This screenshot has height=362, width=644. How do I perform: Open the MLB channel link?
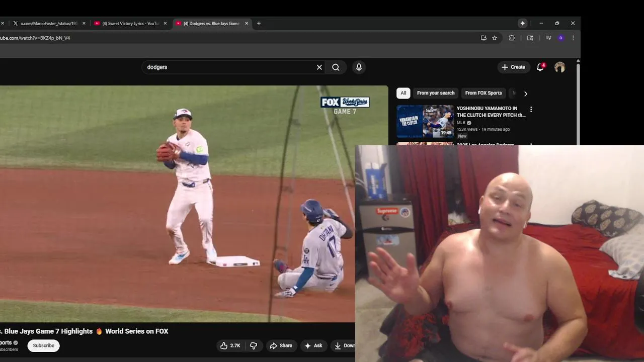461,123
